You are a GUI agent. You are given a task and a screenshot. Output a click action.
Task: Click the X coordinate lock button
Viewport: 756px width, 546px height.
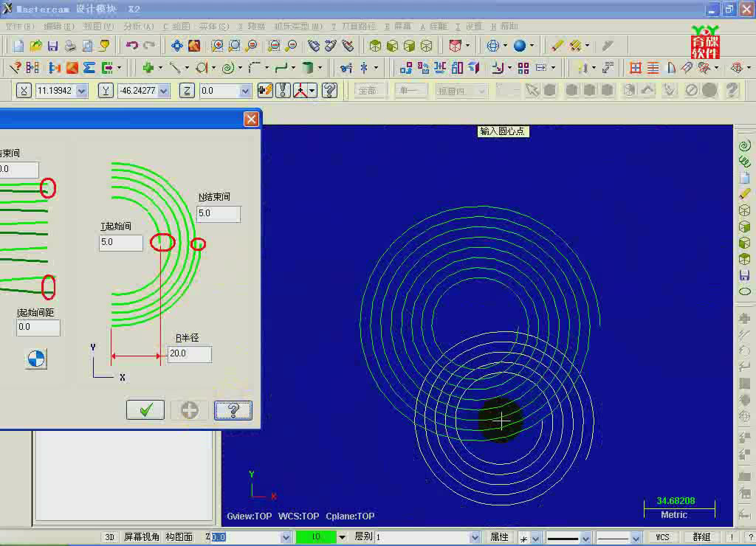tap(24, 91)
